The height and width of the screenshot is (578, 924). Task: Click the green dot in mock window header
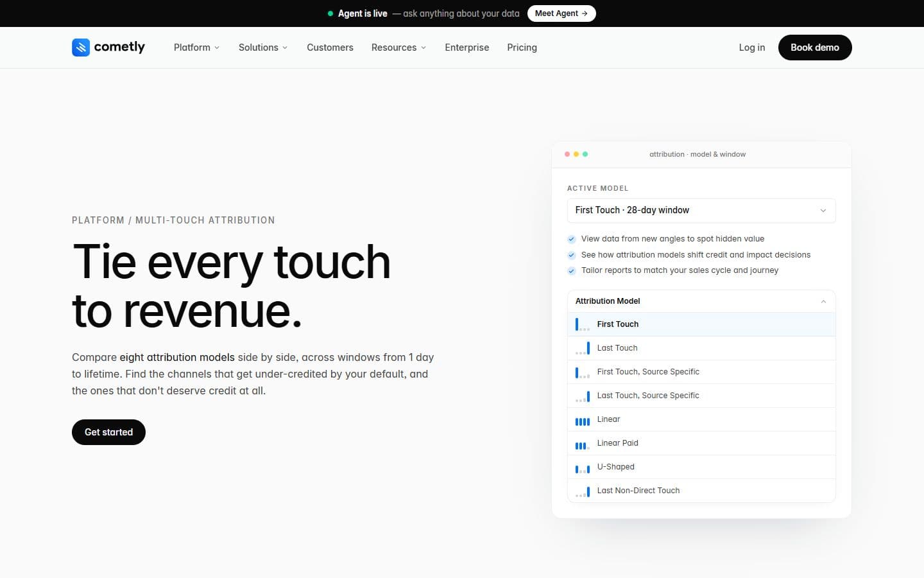tap(585, 154)
